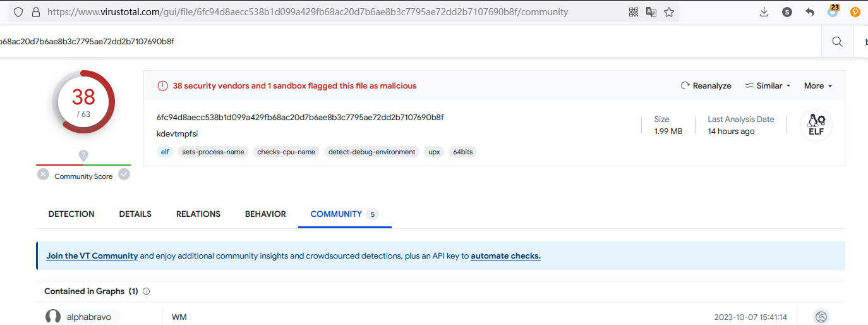Vote harmless with the checkmark community score button
Image resolution: width=868 pixels, height=325 pixels.
pyautogui.click(x=124, y=175)
